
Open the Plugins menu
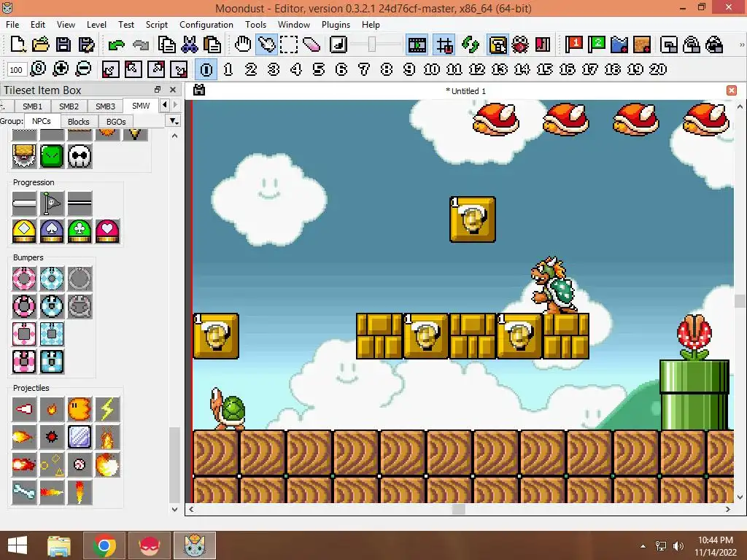click(336, 25)
